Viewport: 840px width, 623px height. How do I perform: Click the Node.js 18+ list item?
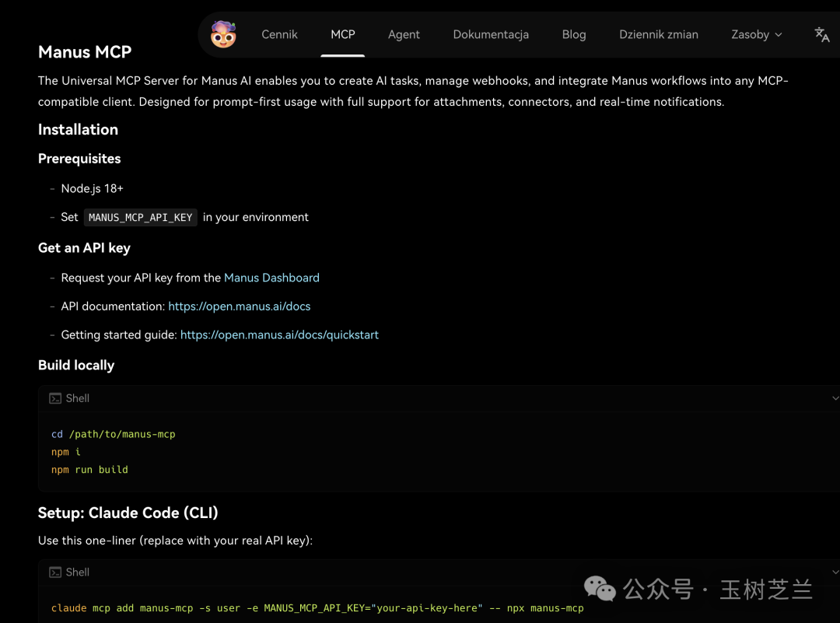(x=92, y=188)
